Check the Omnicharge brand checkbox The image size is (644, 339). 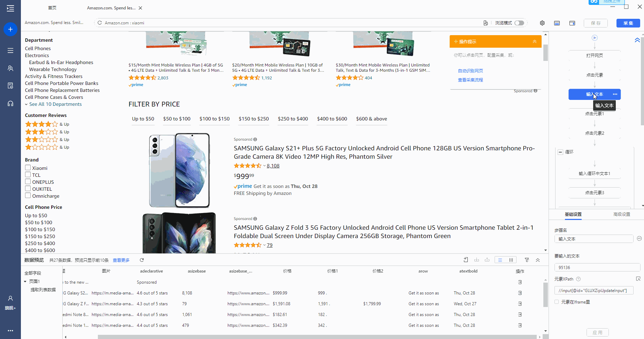28,196
